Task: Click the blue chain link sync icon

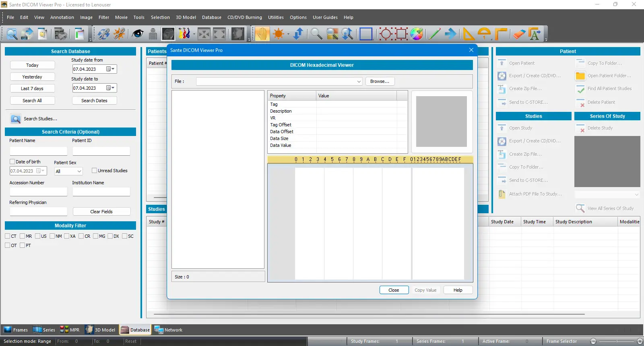Action: click(x=103, y=34)
